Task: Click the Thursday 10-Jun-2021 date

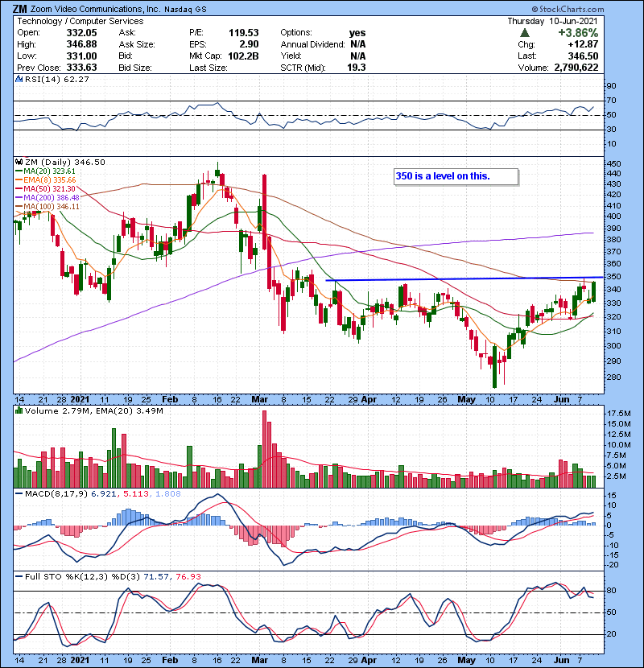Action: click(x=552, y=21)
